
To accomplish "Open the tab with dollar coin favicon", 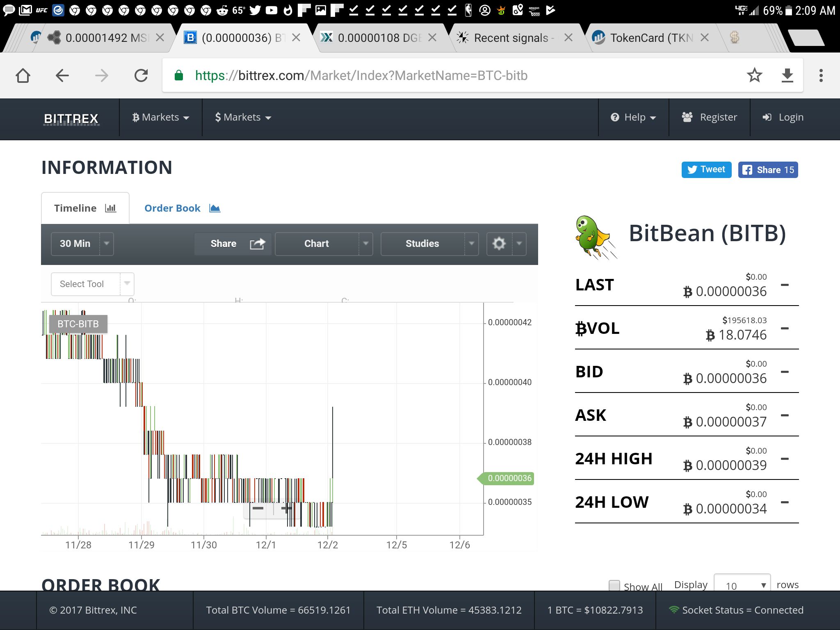I will 734,38.
